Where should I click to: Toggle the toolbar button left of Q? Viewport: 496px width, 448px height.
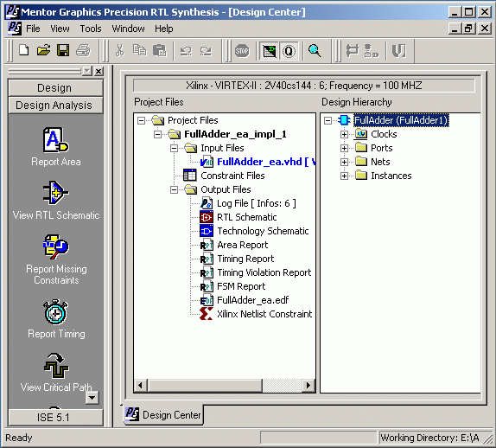[270, 51]
